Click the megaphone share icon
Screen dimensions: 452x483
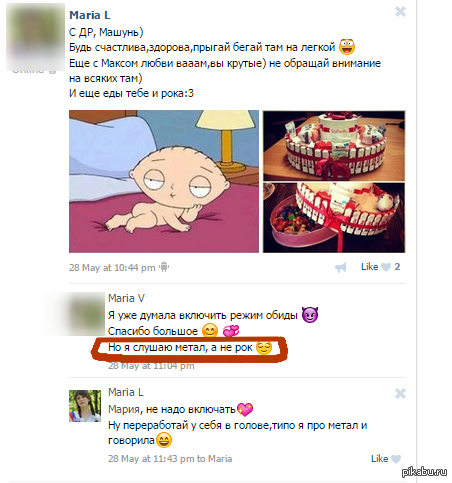[341, 267]
